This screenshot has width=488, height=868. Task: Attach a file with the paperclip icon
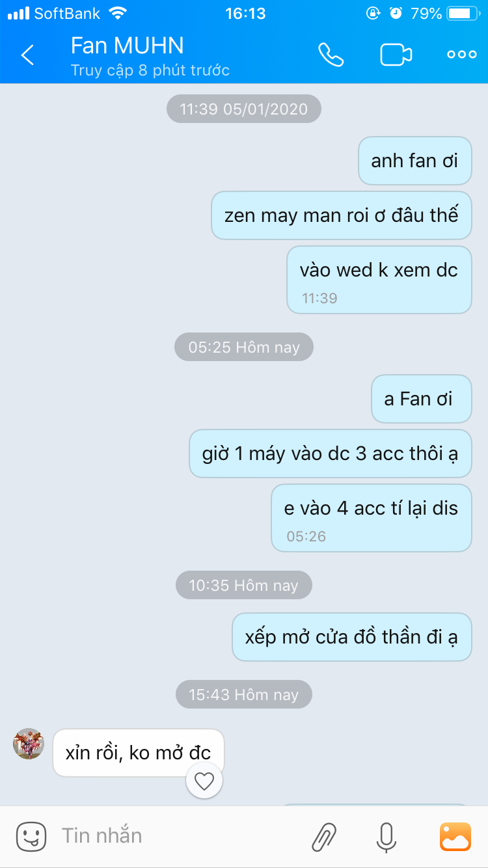pyautogui.click(x=324, y=836)
